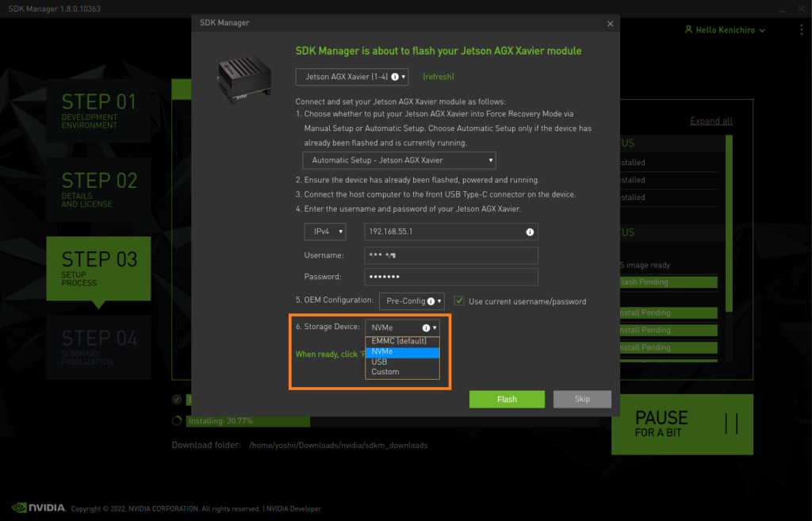The image size is (812, 521).
Task: Select EMMC (default) storage option
Action: (402, 341)
